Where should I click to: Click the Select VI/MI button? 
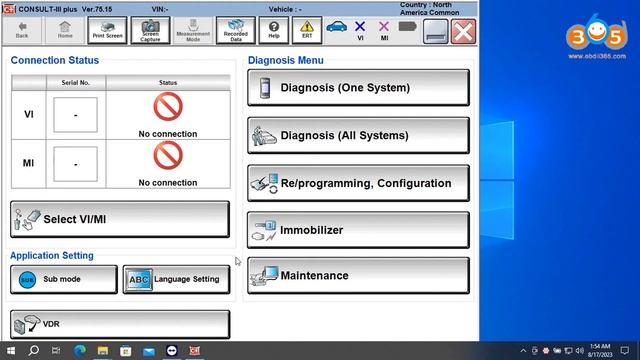click(120, 219)
